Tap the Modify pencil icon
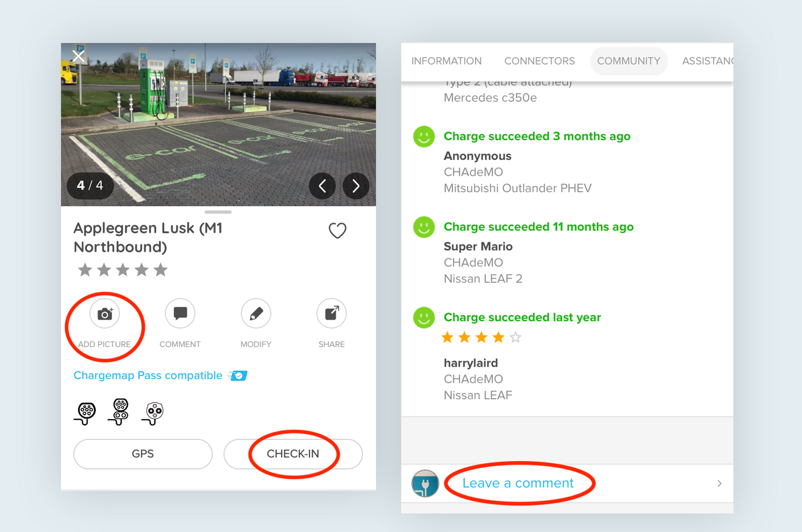The height and width of the screenshot is (532, 802). pyautogui.click(x=256, y=314)
